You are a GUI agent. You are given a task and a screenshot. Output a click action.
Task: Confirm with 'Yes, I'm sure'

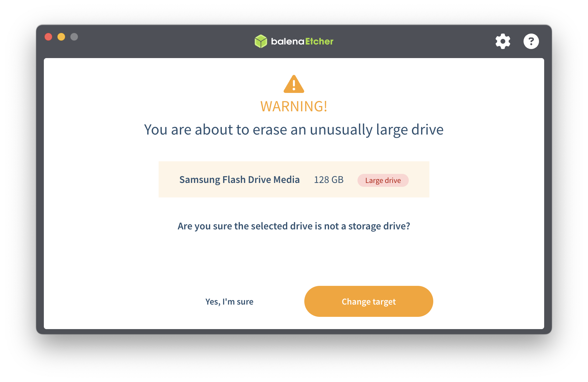pyautogui.click(x=230, y=302)
